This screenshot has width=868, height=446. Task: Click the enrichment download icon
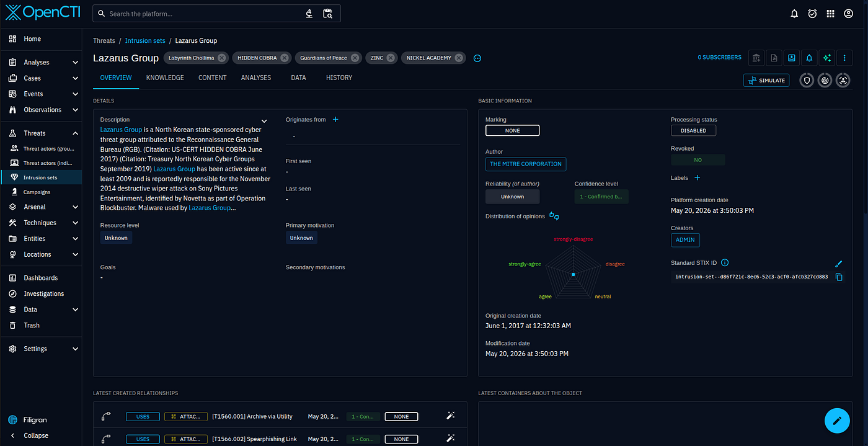tap(792, 58)
